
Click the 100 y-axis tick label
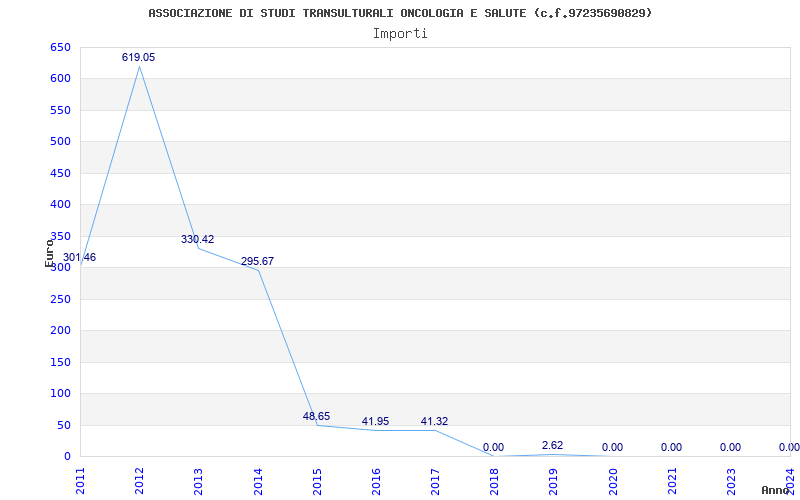point(60,394)
